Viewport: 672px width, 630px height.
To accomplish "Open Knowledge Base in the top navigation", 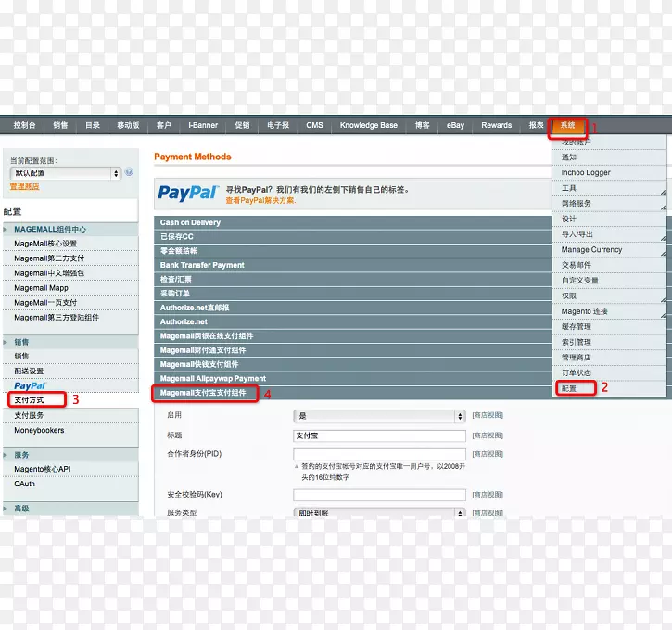I will click(x=368, y=125).
